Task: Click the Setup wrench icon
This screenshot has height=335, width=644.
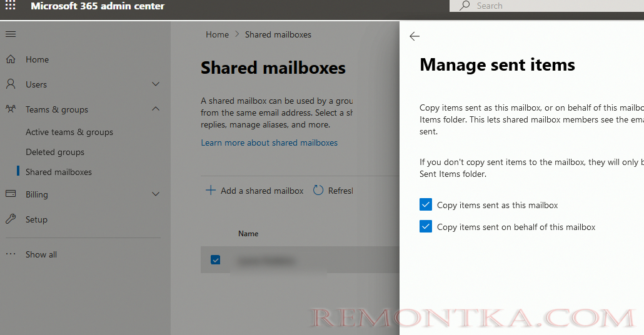Action: click(11, 219)
